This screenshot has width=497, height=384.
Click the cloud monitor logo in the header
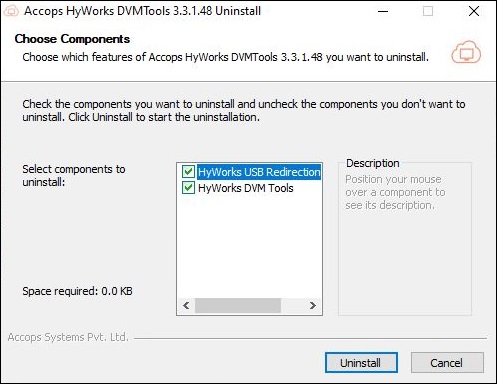click(466, 52)
